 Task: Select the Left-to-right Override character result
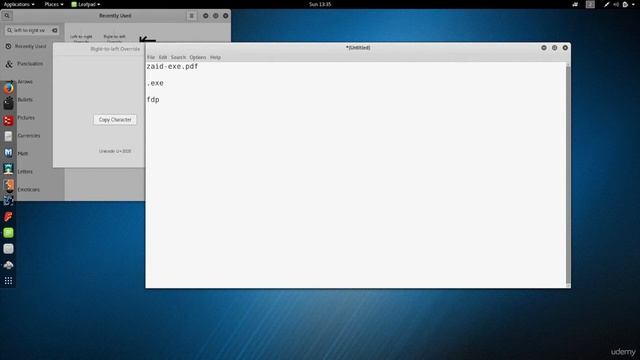pos(81,38)
